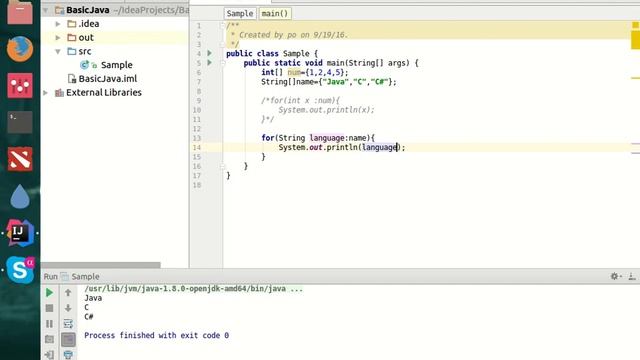Open mixer sliders app in dock

pos(20,85)
